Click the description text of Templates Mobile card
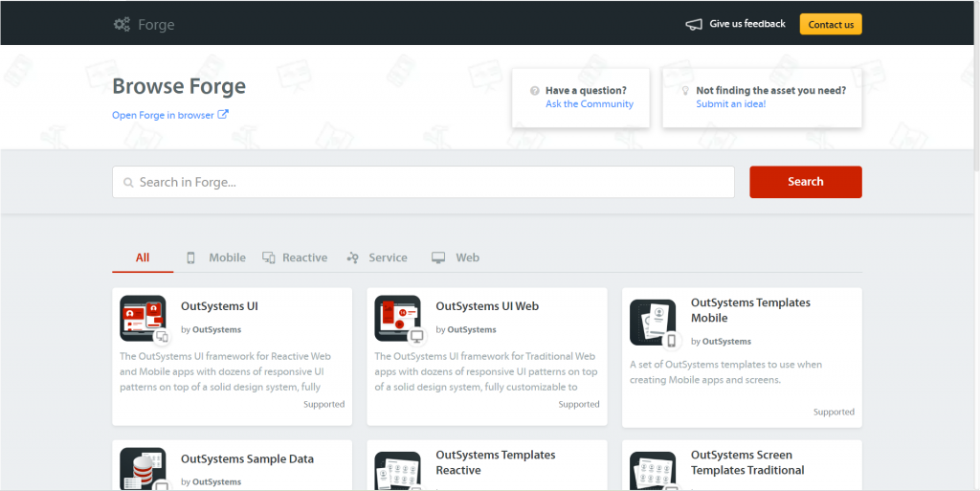 click(x=726, y=372)
